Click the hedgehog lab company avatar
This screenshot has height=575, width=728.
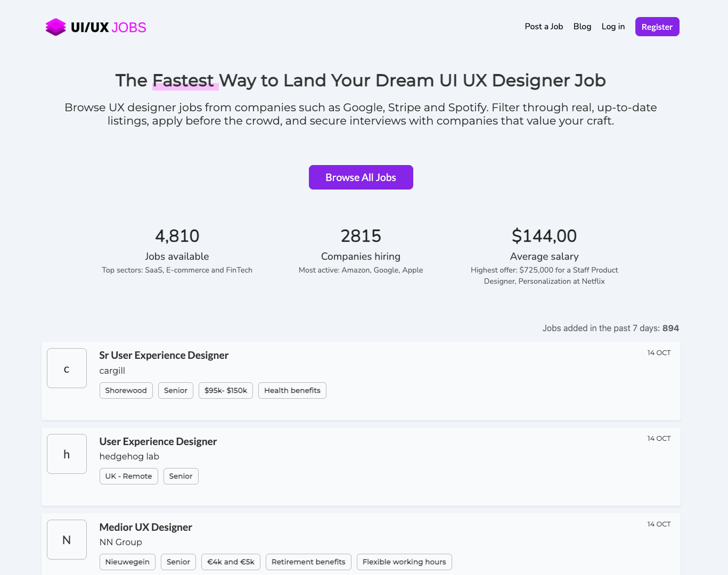pyautogui.click(x=67, y=454)
